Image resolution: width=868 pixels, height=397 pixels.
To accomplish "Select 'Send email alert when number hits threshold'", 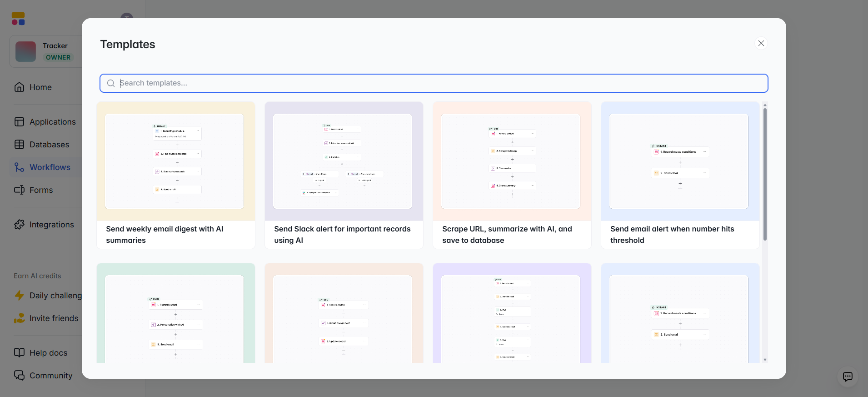I will pyautogui.click(x=672, y=235).
